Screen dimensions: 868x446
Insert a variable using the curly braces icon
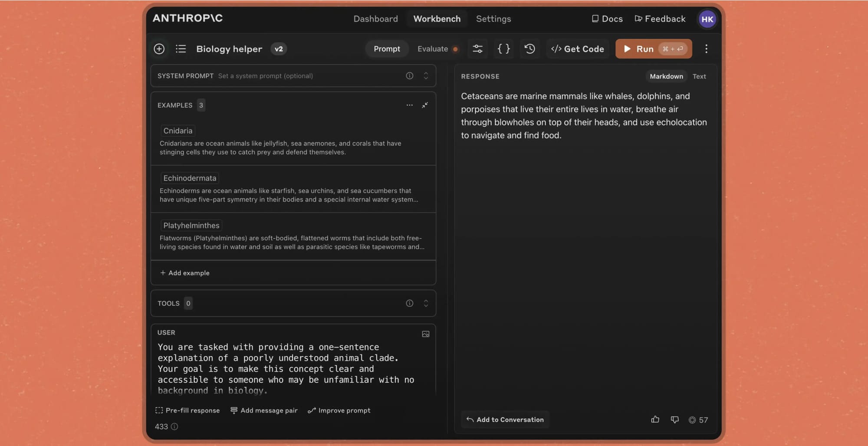pos(503,49)
